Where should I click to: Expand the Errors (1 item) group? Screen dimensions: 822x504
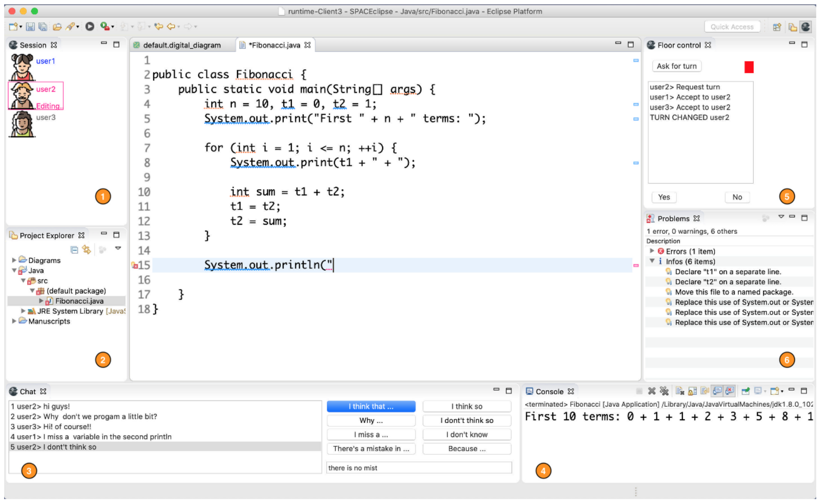coord(652,251)
